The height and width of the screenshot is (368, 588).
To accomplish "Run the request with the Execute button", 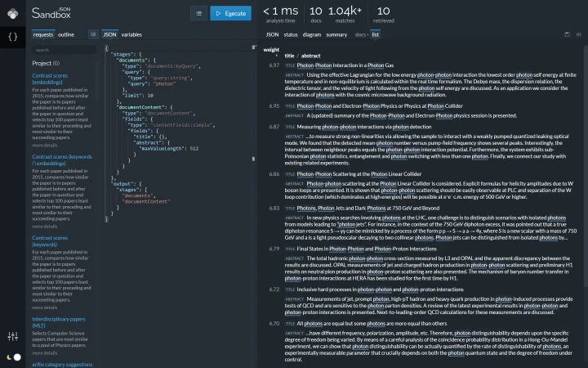I will pyautogui.click(x=230, y=14).
